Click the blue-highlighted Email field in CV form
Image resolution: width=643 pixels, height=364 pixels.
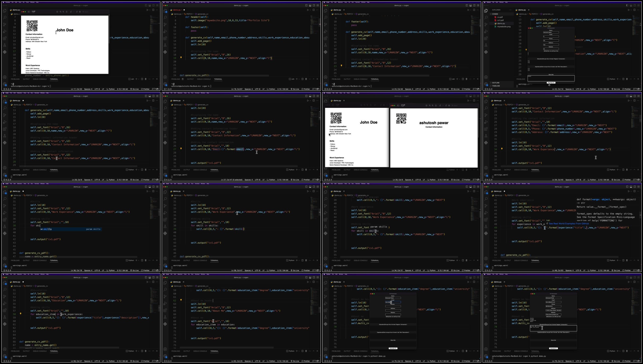pyautogui.click(x=393, y=302)
